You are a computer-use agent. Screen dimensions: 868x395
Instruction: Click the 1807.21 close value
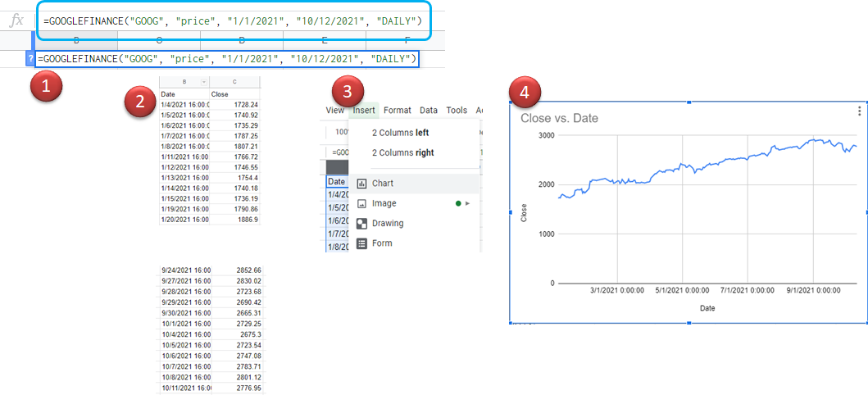coord(247,147)
